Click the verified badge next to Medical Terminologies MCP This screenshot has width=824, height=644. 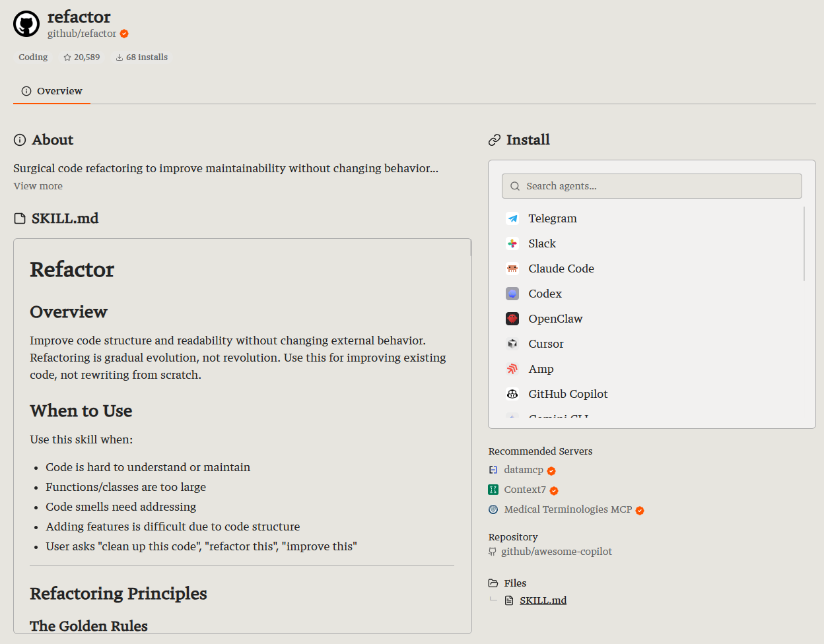coord(640,511)
